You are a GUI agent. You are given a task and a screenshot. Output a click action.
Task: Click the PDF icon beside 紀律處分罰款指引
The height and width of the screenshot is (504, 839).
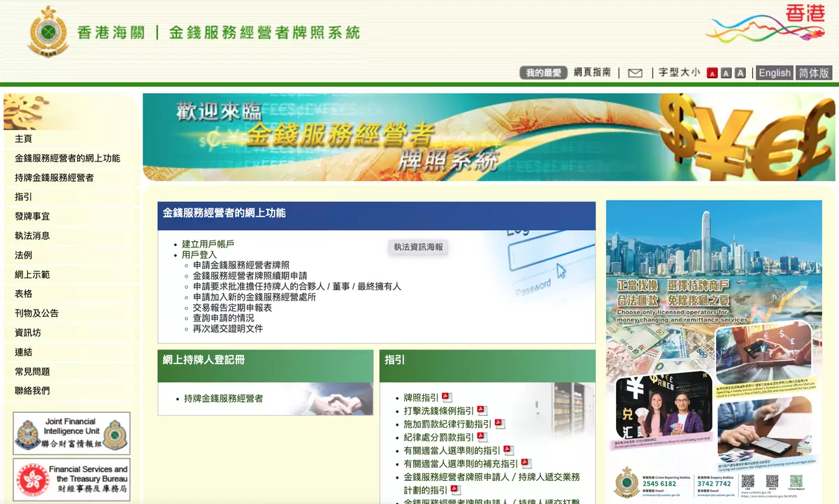pos(482,437)
